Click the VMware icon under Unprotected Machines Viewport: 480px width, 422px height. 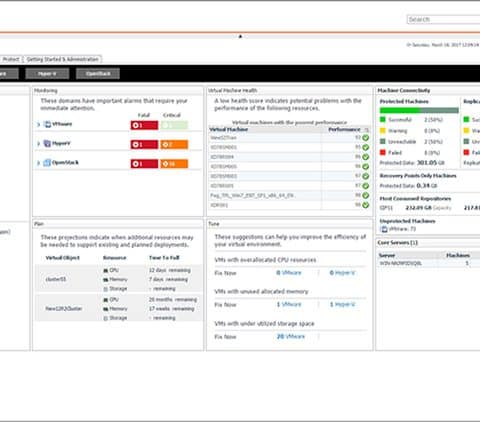[384, 229]
